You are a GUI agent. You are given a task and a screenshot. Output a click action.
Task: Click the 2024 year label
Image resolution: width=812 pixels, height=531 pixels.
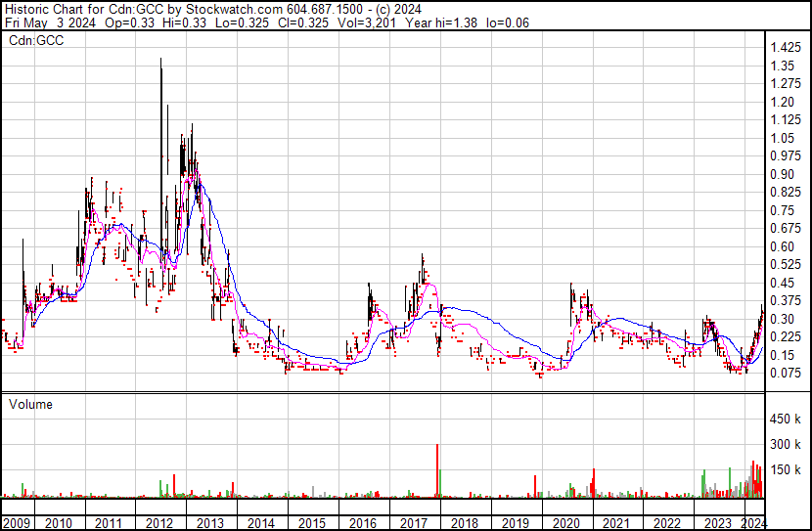coord(753,523)
